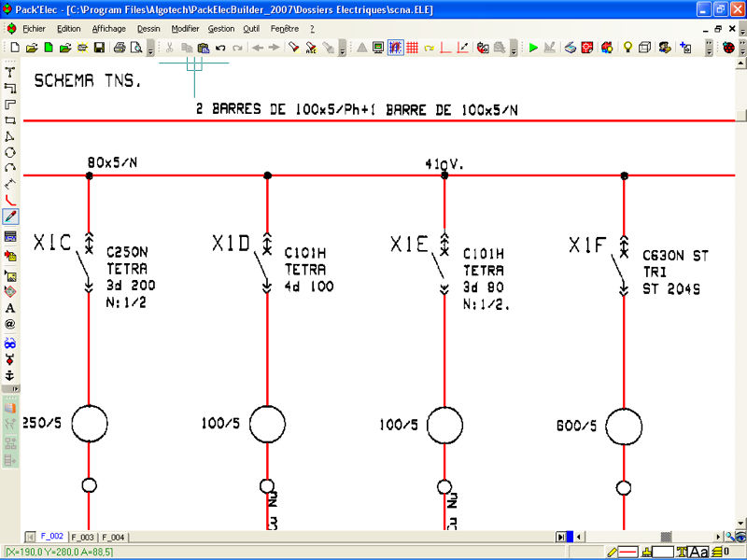
Task: Click the horizontal scrollbar's right arrow
Action: coord(718,536)
